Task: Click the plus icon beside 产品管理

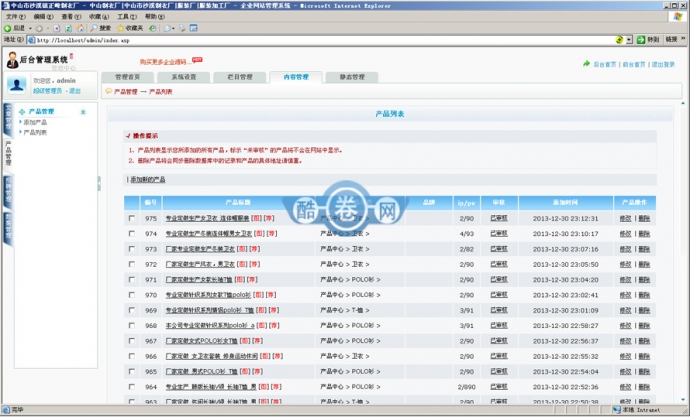Action: pyautogui.click(x=22, y=112)
